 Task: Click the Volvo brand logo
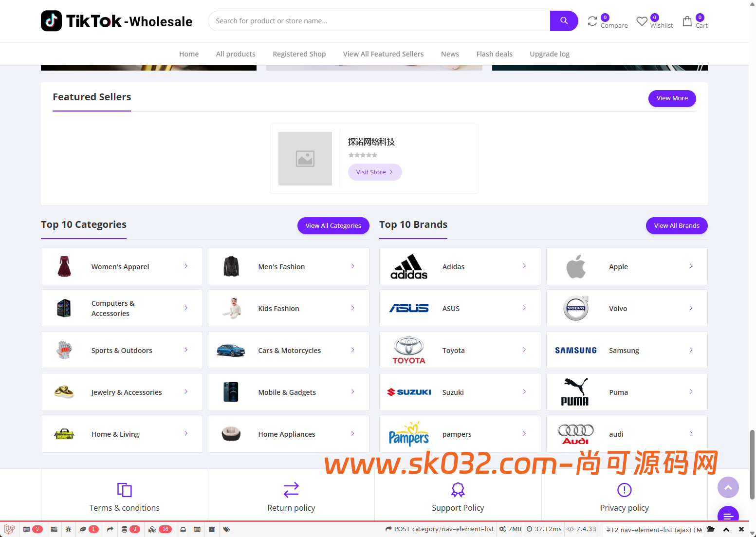[x=576, y=308]
